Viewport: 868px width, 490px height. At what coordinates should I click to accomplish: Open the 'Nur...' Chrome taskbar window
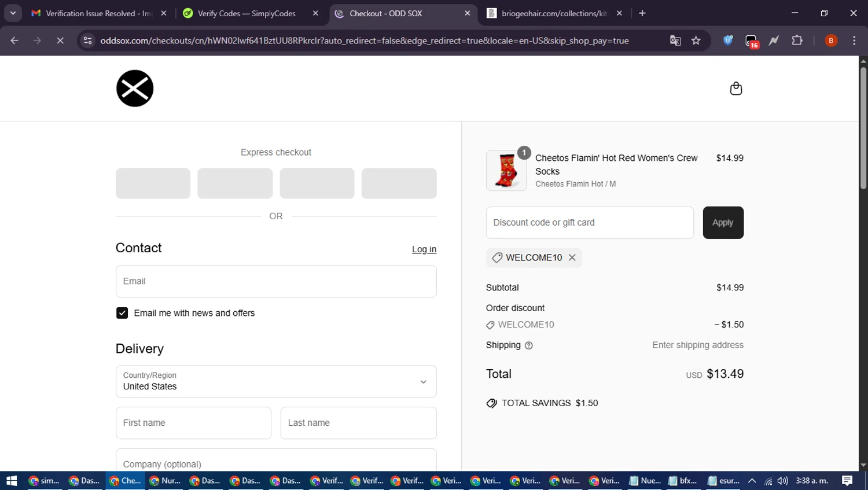pos(164,481)
